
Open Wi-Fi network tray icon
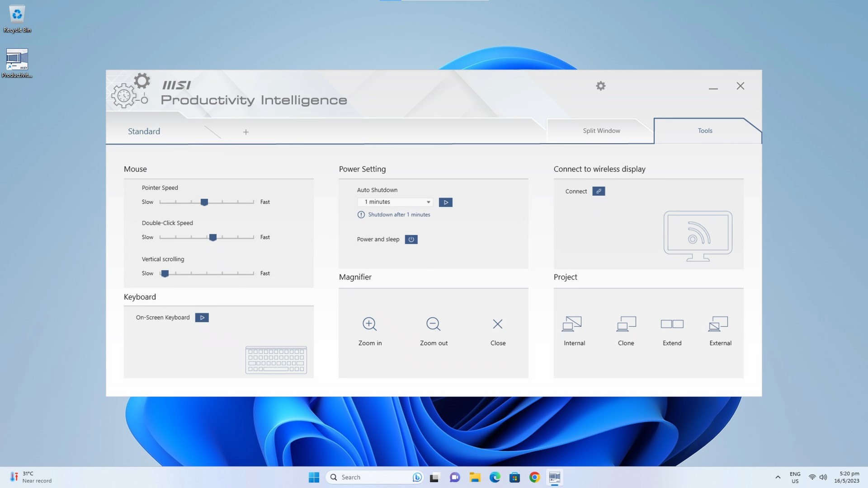812,477
